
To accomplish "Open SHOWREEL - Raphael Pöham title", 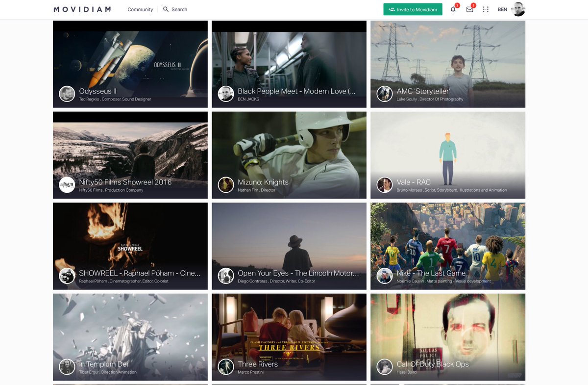I will point(140,273).
